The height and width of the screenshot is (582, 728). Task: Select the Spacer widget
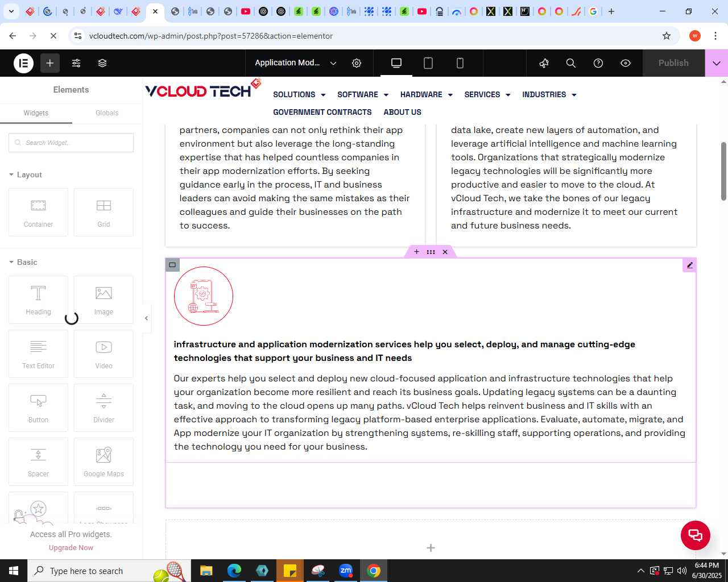tap(38, 462)
